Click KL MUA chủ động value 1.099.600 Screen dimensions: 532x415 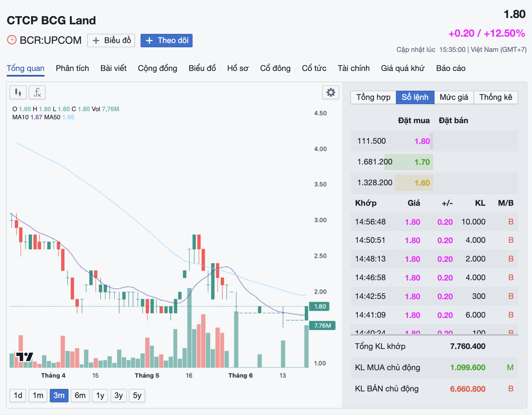(x=468, y=368)
